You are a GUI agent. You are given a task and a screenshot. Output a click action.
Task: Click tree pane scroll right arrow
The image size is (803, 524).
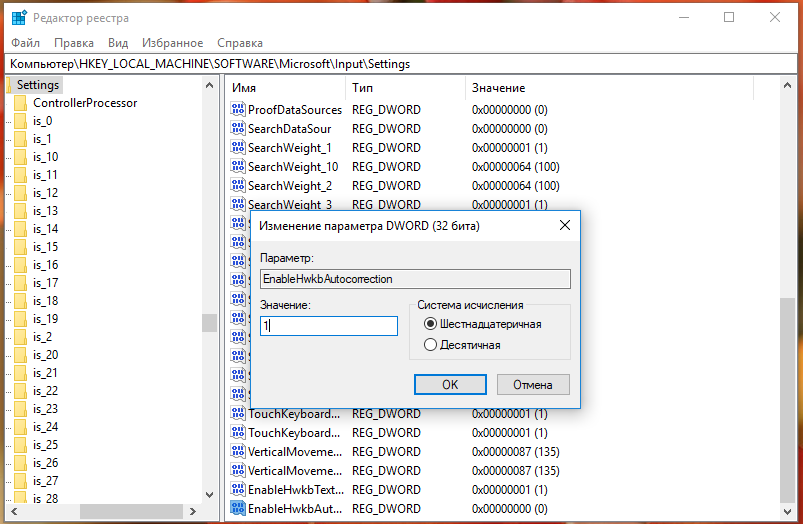[x=193, y=511]
